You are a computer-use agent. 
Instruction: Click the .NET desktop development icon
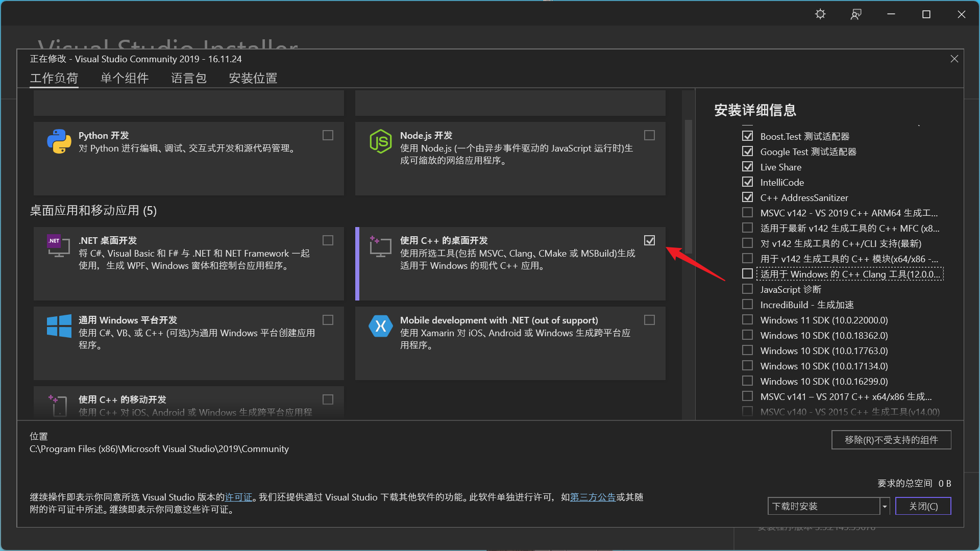[58, 245]
